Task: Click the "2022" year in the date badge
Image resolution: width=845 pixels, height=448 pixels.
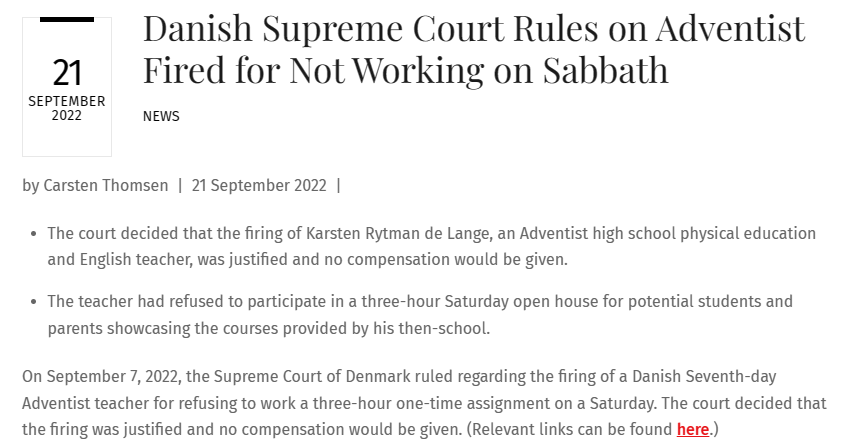Action: click(x=67, y=116)
